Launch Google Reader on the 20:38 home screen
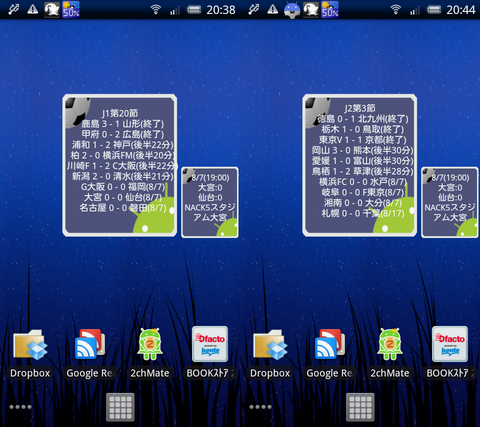 coord(90,354)
